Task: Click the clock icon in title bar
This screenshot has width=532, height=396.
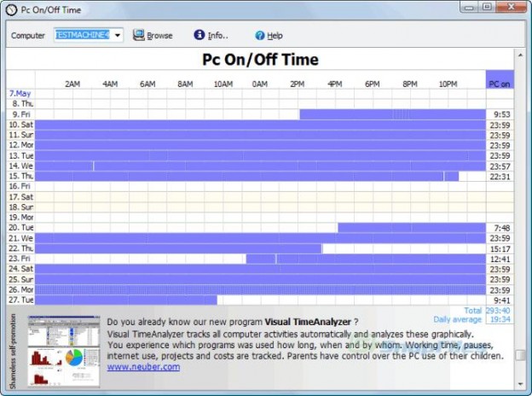Action: click(11, 10)
